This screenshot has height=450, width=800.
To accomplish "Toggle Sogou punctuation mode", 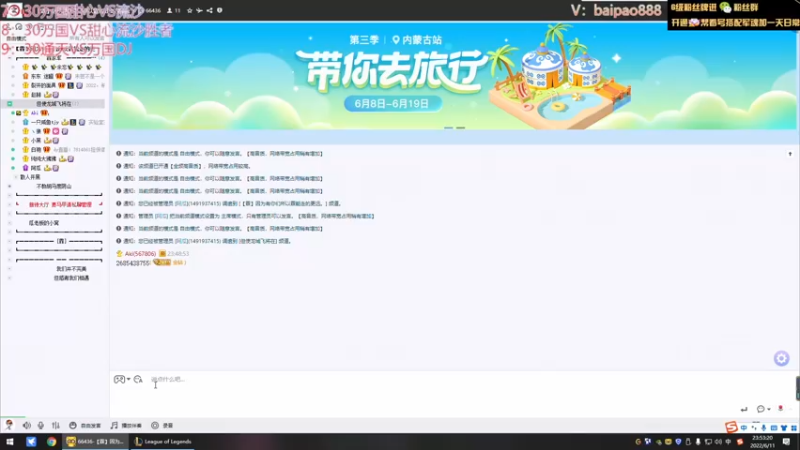I will 754,428.
